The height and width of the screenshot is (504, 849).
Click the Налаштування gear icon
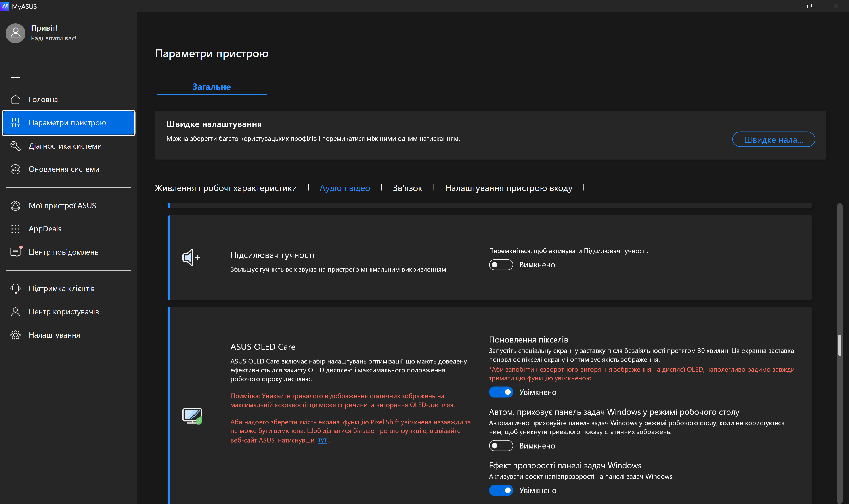(x=15, y=335)
